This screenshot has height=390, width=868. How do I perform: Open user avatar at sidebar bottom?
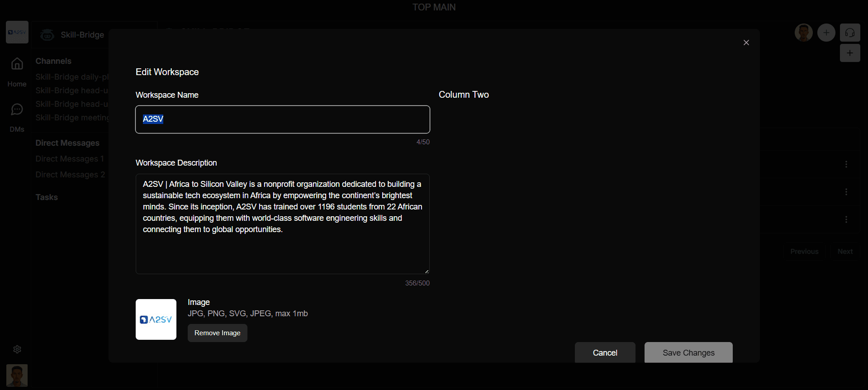coord(17,376)
